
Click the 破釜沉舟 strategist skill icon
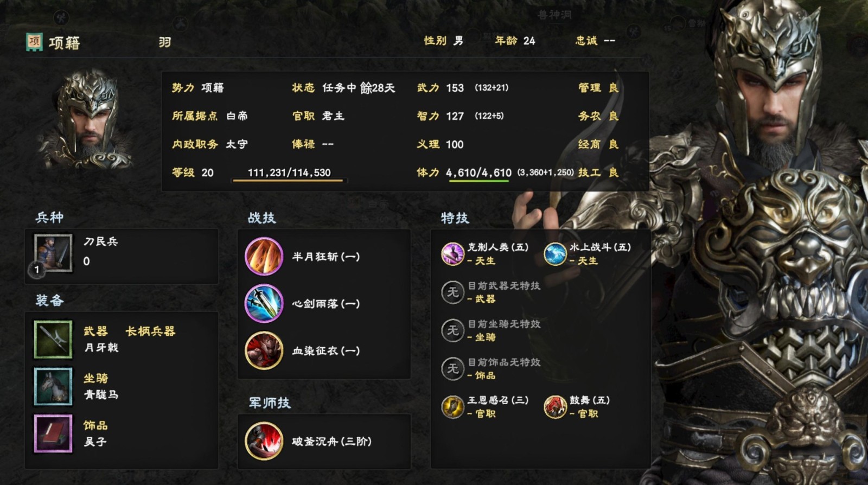264,441
